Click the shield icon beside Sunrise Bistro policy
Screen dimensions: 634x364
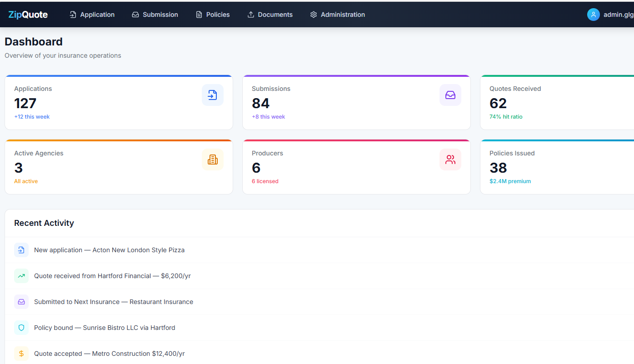[x=21, y=328]
